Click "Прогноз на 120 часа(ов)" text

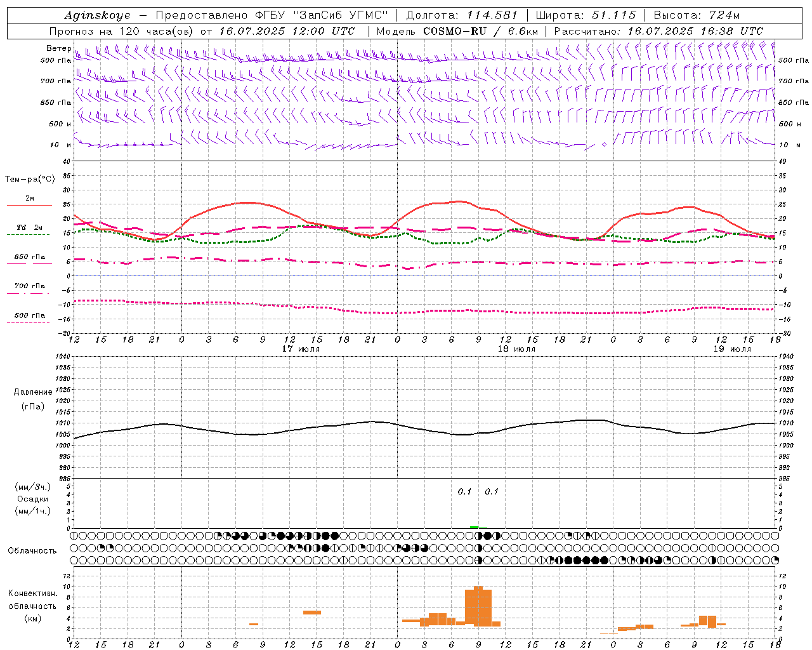click(122, 31)
